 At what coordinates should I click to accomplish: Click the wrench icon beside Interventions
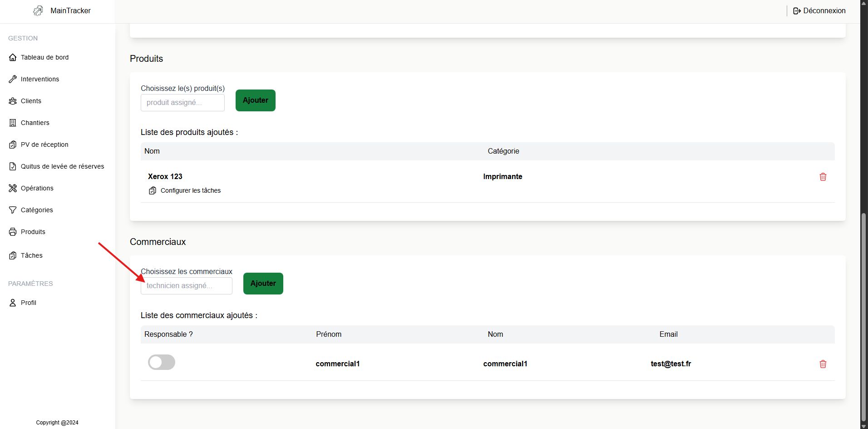[x=13, y=79]
